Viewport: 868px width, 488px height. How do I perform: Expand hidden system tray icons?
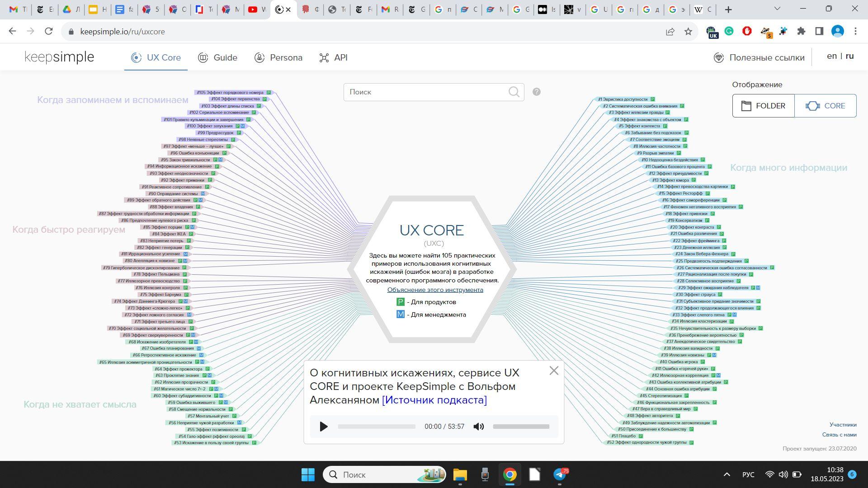point(726,474)
